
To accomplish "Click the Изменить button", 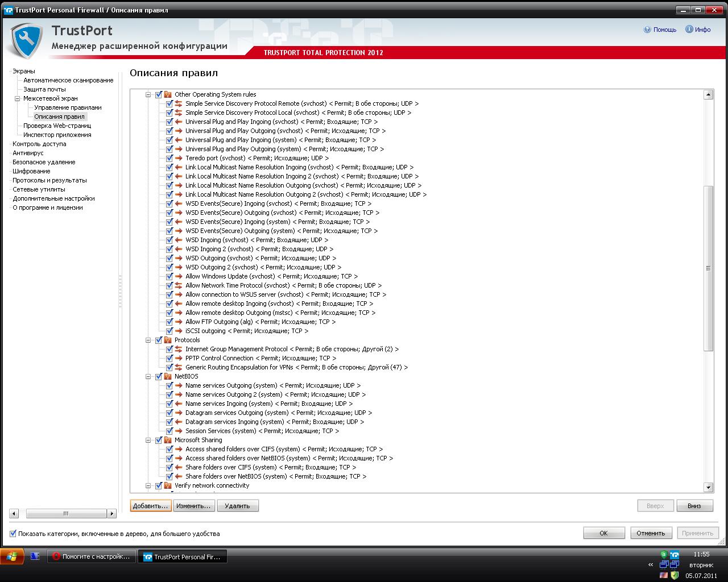I will tap(193, 506).
